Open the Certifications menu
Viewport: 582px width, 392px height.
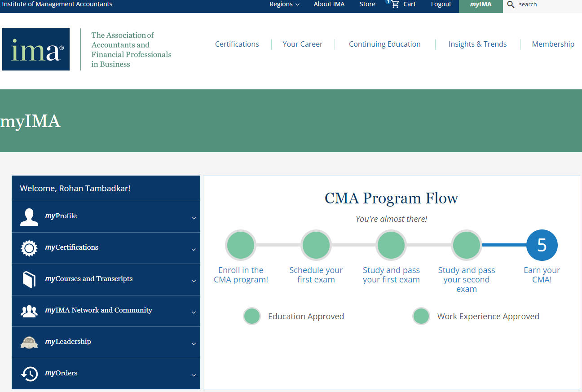click(237, 44)
